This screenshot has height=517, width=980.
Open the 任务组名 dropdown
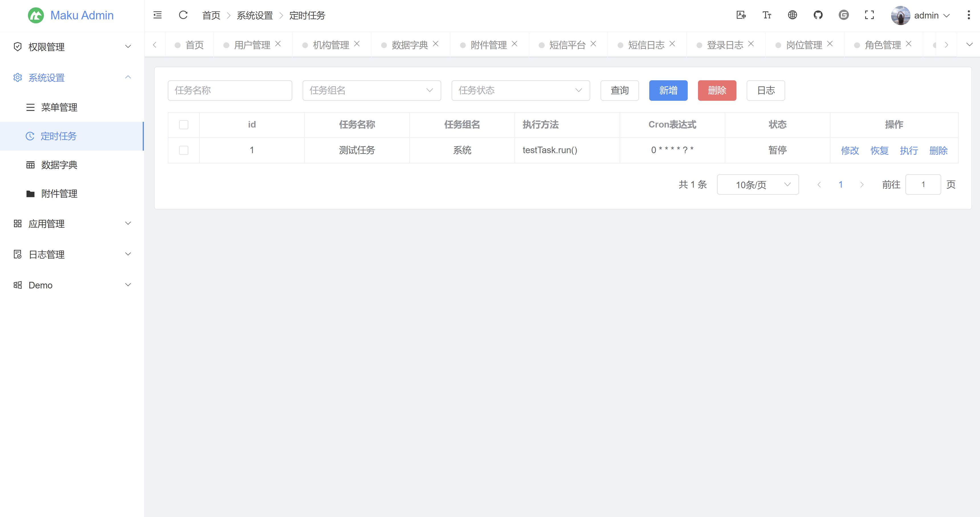371,91
